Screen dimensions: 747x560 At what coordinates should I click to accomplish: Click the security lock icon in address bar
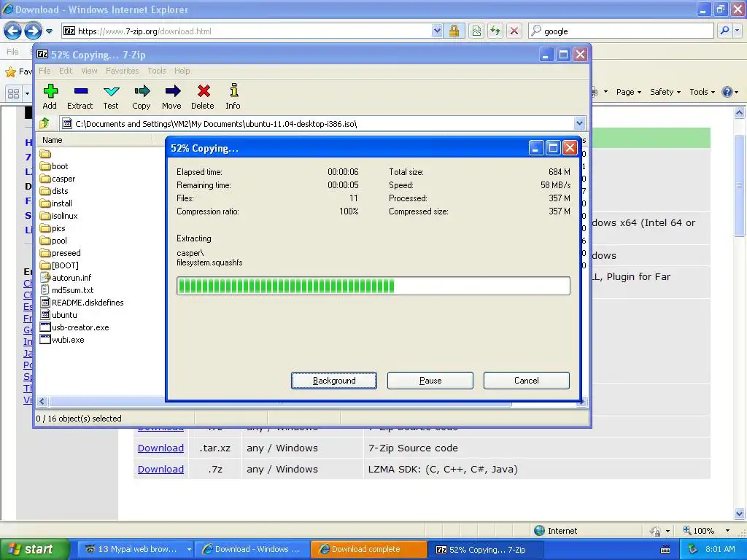click(x=454, y=31)
